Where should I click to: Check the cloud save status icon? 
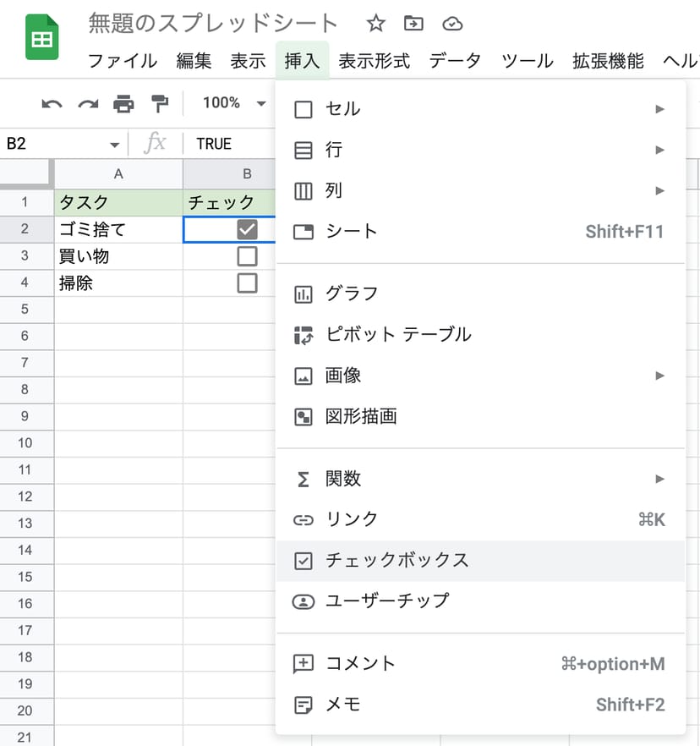pos(453,24)
